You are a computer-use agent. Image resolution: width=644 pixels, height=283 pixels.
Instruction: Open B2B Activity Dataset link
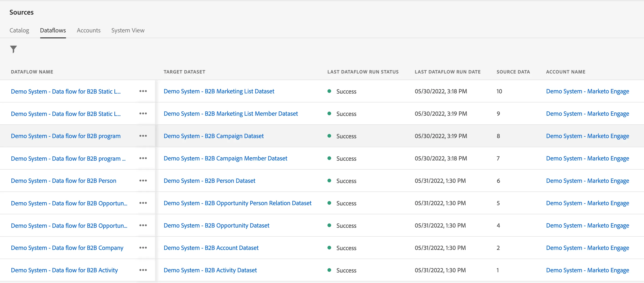pyautogui.click(x=210, y=270)
